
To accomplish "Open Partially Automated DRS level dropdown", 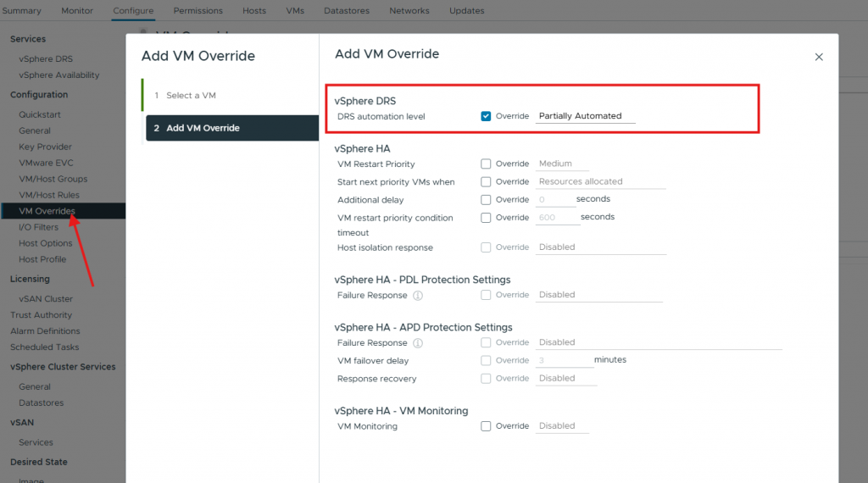I will pos(585,116).
